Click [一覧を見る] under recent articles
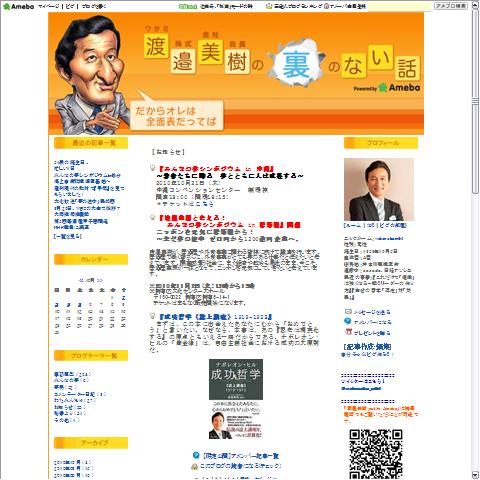Viewport: 480px width, 480px height. tap(68, 236)
